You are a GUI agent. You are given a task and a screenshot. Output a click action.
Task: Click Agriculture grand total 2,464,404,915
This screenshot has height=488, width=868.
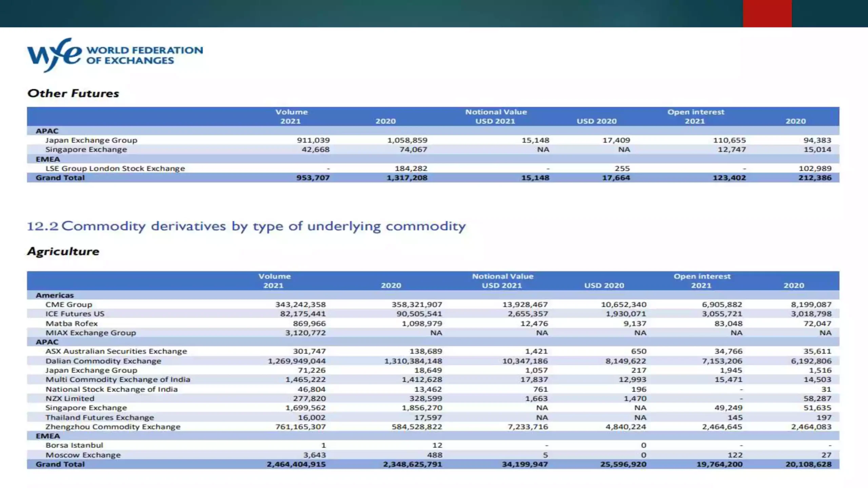coord(296,464)
